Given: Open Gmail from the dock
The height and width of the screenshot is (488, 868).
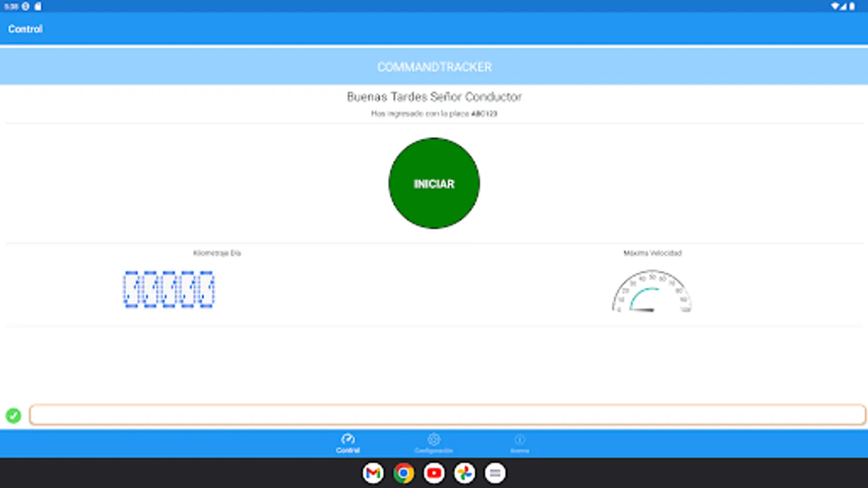Looking at the screenshot, I should 373,473.
